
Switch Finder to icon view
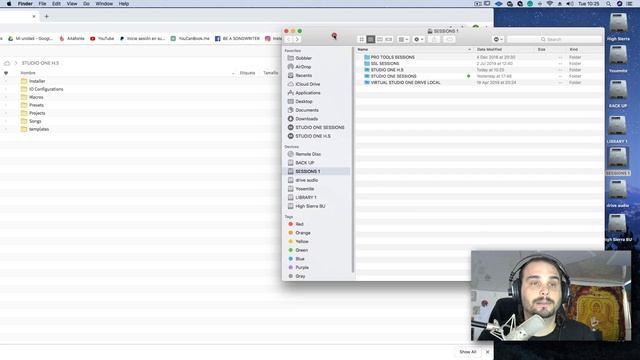click(x=362, y=39)
